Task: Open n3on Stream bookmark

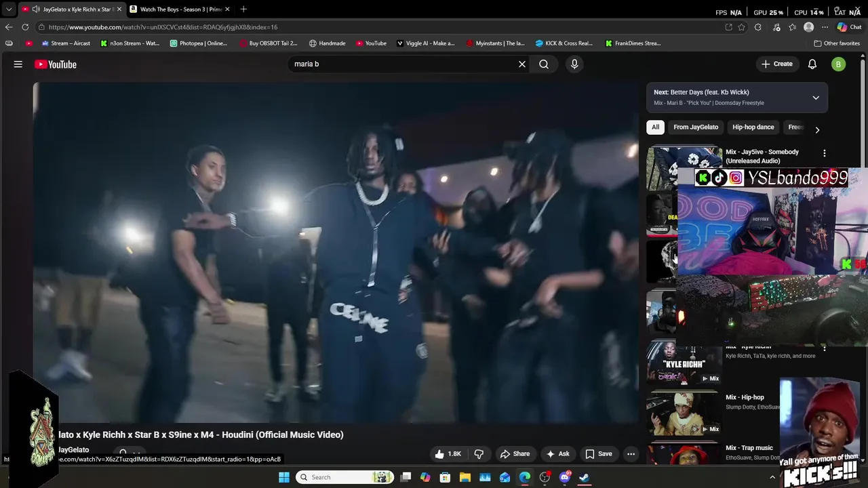Action: coord(130,43)
